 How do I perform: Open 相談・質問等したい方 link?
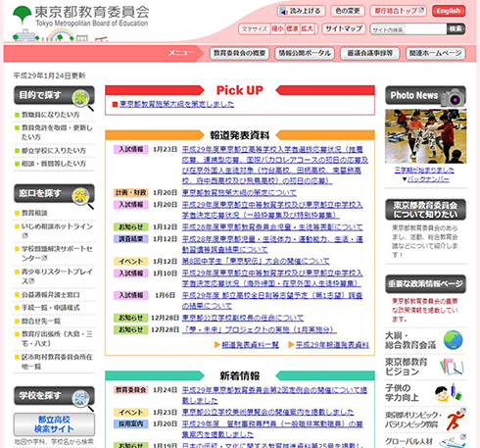pos(54,164)
